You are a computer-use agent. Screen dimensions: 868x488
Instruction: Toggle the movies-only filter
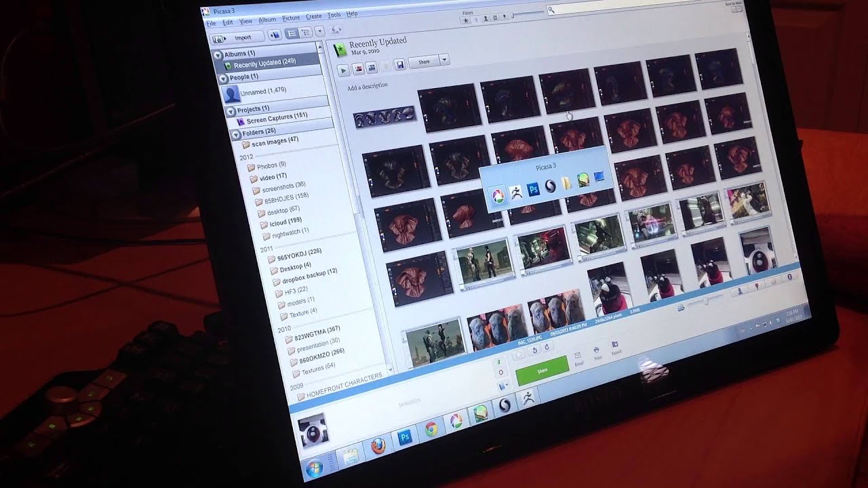pyautogui.click(x=495, y=18)
